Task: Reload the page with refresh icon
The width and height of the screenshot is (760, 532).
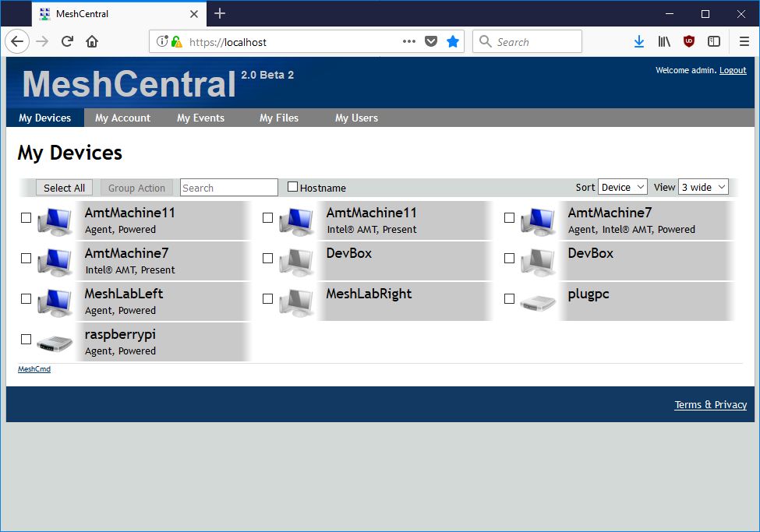Action: [67, 42]
